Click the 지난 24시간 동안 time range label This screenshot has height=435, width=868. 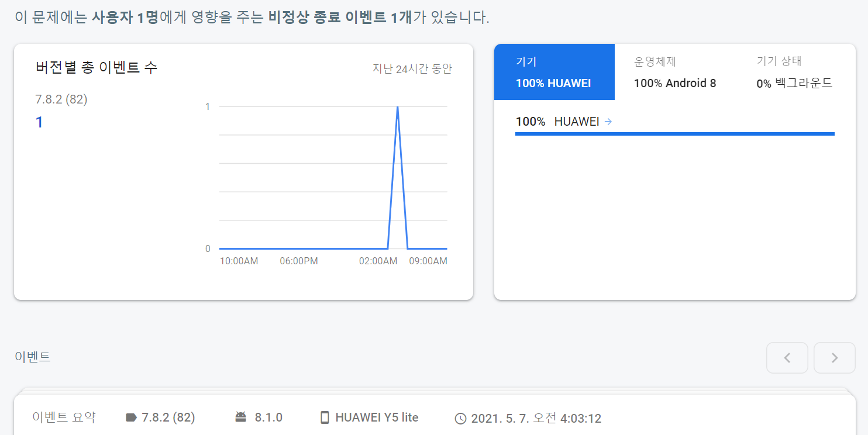tap(412, 69)
